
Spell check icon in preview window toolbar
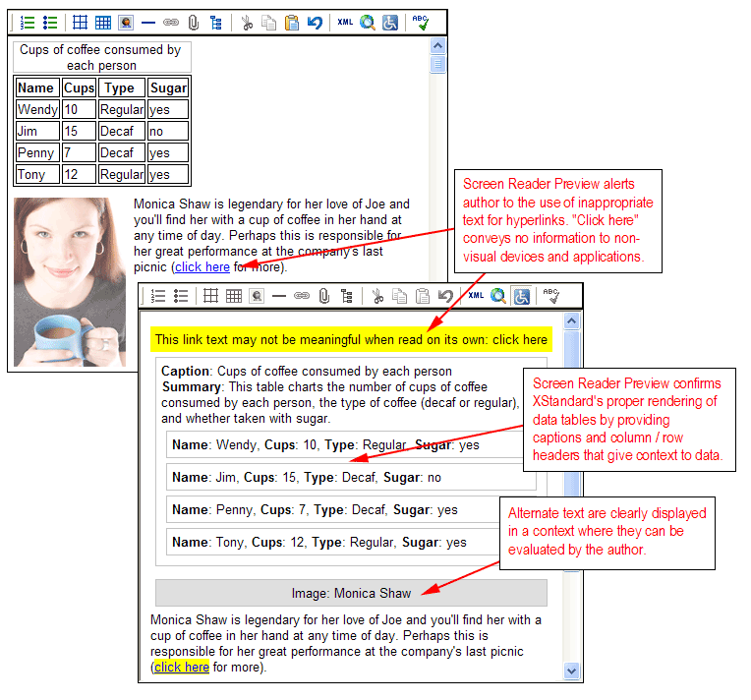tap(550, 296)
